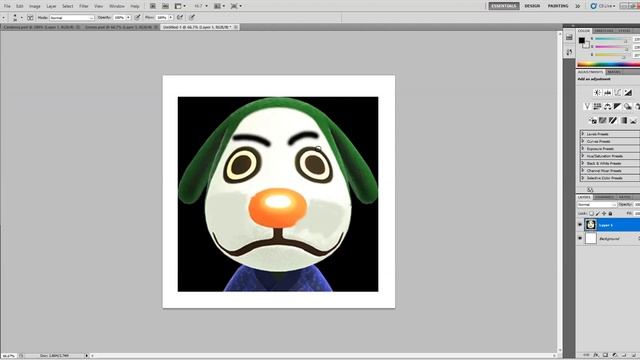This screenshot has height=360, width=640.
Task: Add a Curves adjustment
Action: (x=618, y=93)
